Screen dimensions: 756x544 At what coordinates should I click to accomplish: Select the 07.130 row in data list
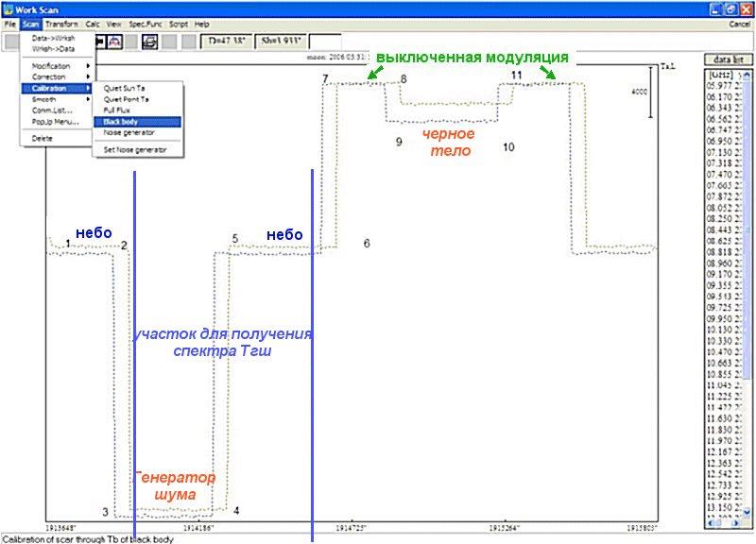(724, 152)
